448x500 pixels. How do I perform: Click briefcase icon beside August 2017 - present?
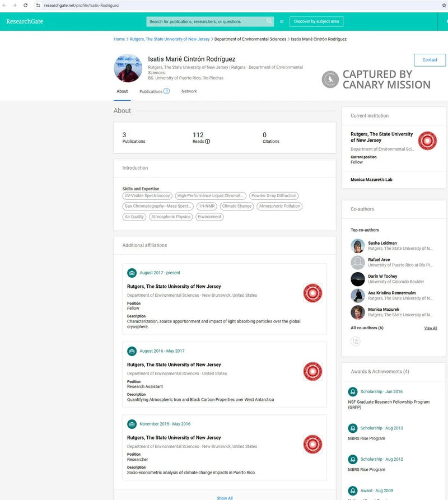pyautogui.click(x=132, y=273)
